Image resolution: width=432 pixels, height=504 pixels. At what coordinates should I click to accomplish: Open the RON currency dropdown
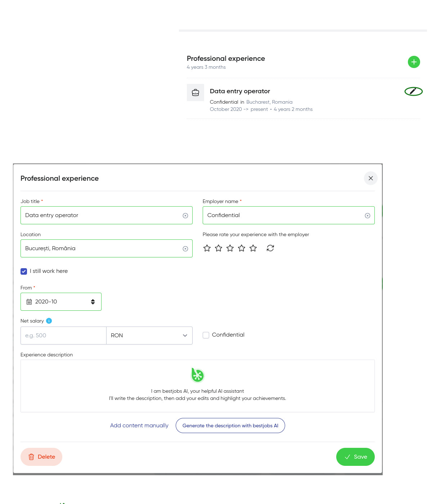(x=149, y=336)
